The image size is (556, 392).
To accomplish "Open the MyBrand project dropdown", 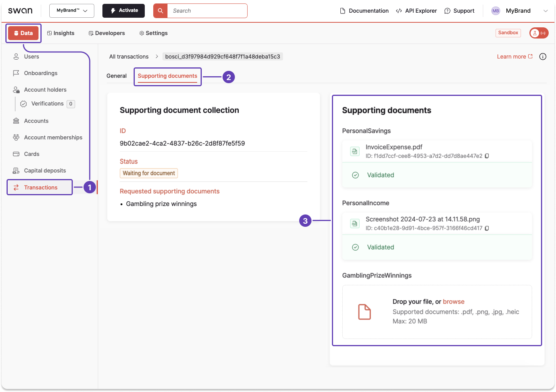I will point(72,11).
